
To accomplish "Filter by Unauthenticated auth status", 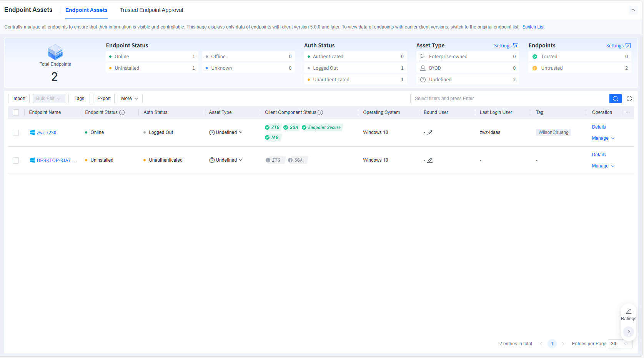I will 355,80.
